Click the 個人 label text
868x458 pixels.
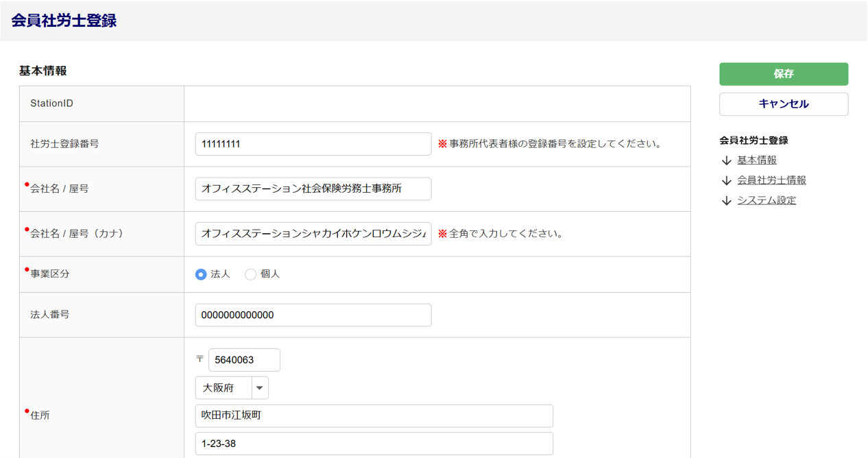[270, 274]
